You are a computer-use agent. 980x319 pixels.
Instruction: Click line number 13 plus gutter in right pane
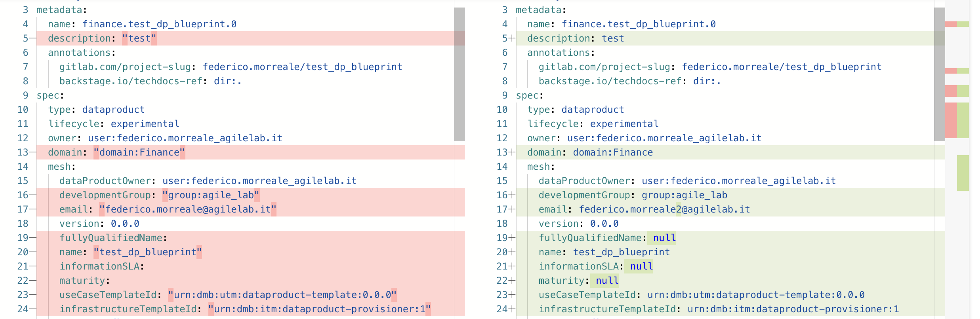(506, 152)
